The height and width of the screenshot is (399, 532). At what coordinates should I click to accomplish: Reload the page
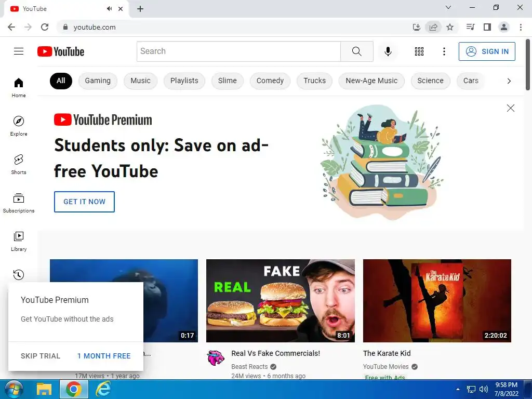pyautogui.click(x=45, y=27)
